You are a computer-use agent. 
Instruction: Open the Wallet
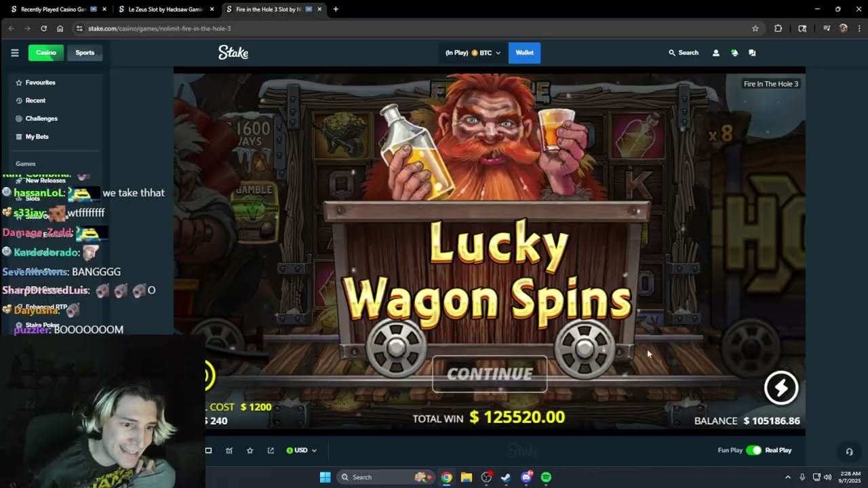(524, 53)
